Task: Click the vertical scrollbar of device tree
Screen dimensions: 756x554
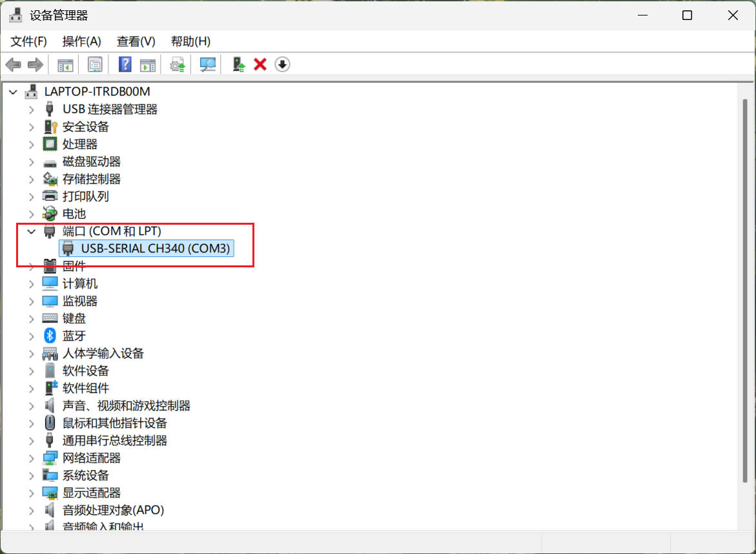Action: point(745,289)
